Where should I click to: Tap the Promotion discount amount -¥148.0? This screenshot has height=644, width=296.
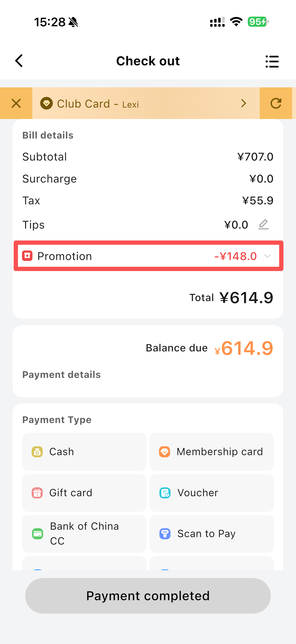[x=235, y=256]
